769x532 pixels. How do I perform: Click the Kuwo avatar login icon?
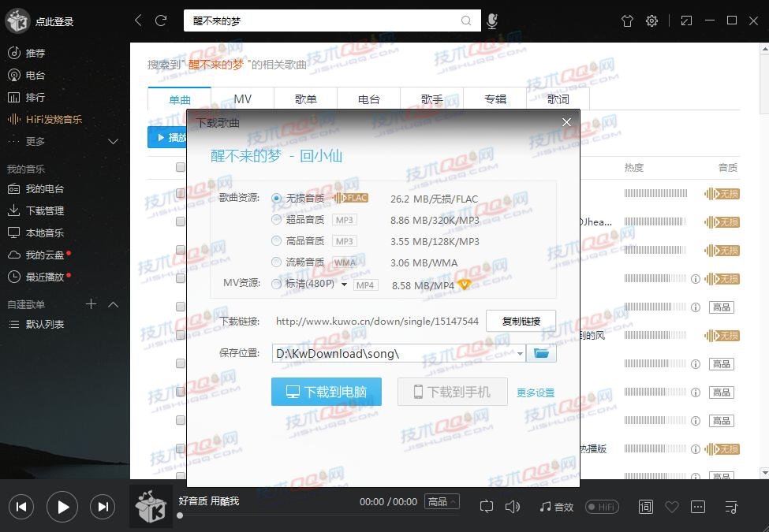coord(17,21)
